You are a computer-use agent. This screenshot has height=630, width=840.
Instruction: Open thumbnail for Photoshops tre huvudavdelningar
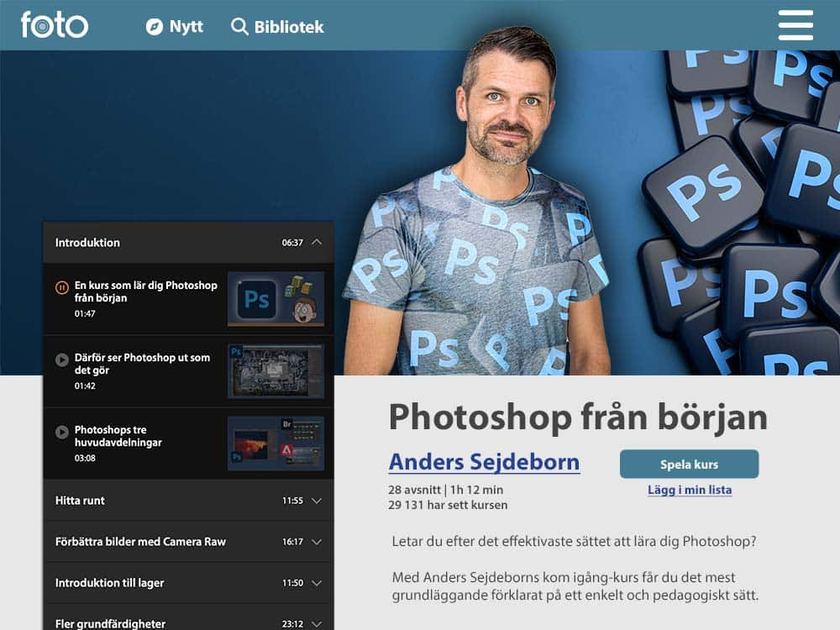pos(276,444)
